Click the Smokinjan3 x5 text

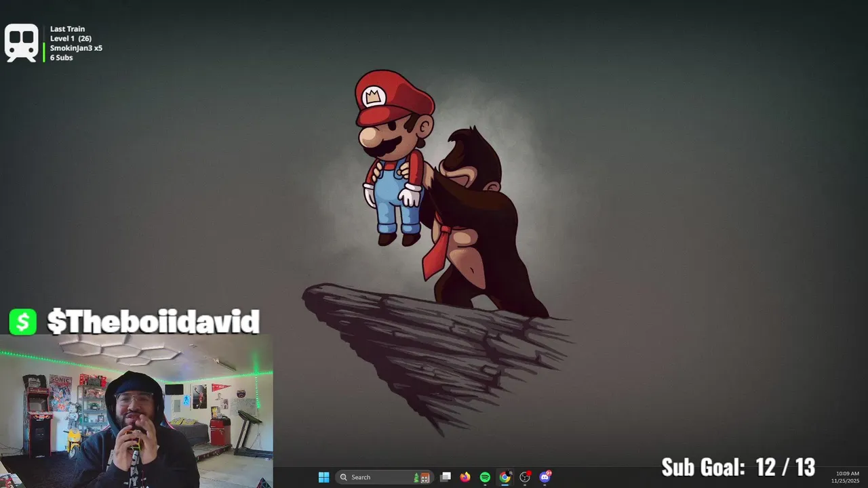click(x=76, y=48)
